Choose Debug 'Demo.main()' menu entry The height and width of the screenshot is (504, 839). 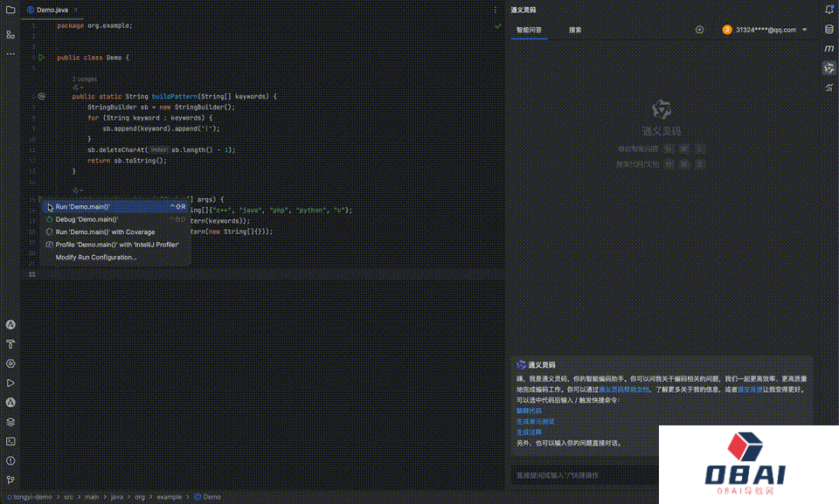click(x=87, y=219)
